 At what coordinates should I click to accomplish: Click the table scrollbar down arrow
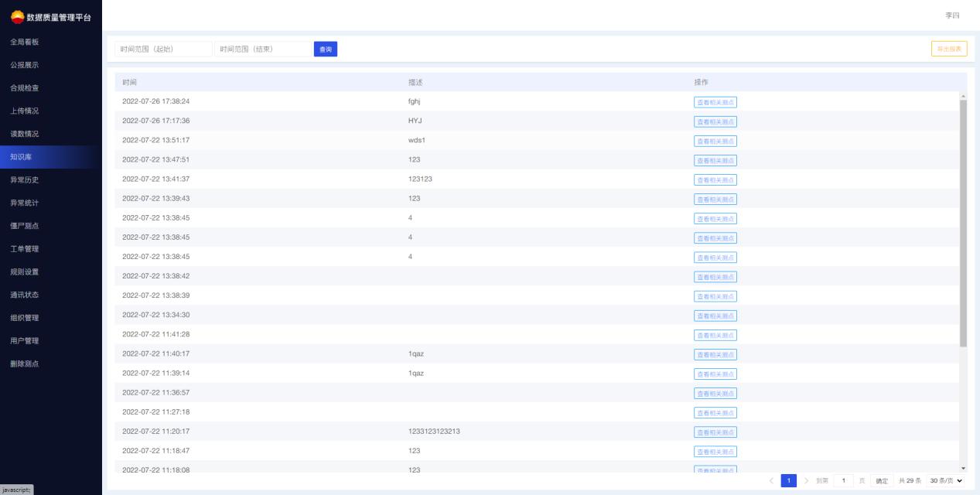[x=963, y=468]
